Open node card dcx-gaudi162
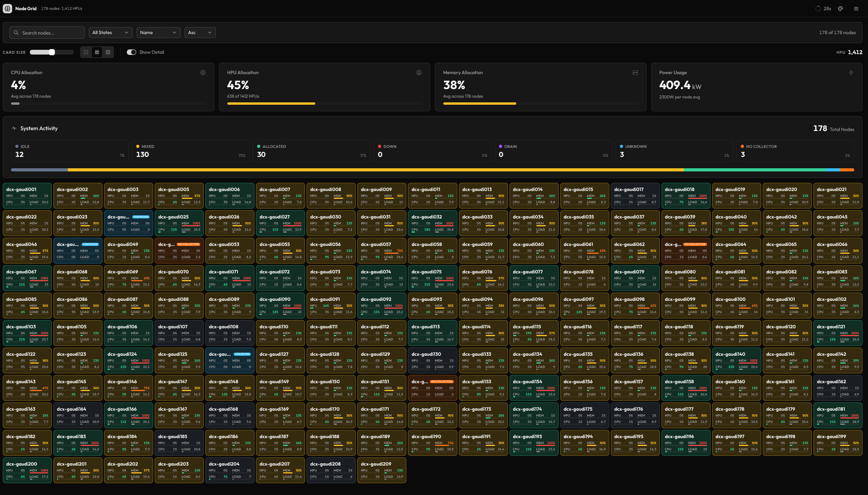 click(838, 388)
